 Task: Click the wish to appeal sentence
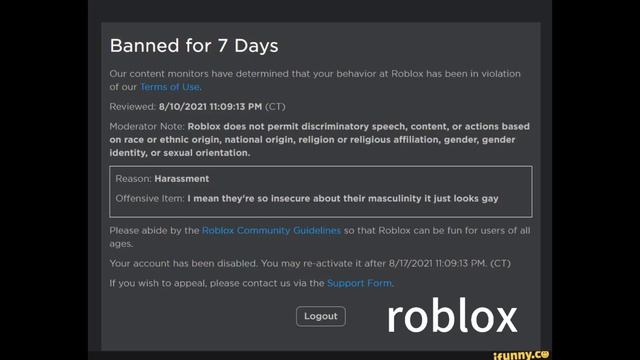pos(251,283)
